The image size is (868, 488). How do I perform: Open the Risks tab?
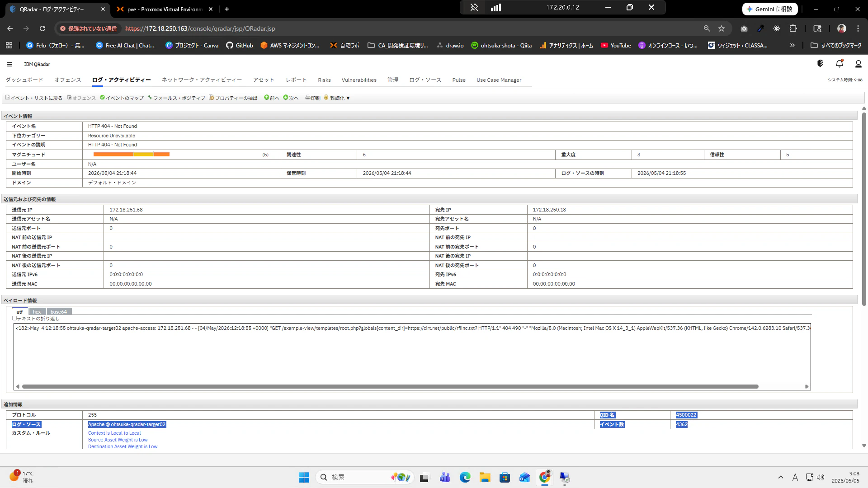(324, 80)
